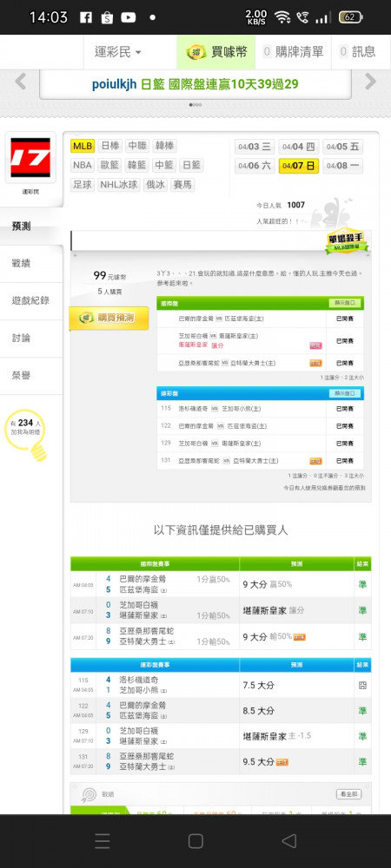Viewport: 391px width, 868px height.
Task: Open the 遊戲紀錄 sidebar section
Action: (31, 300)
